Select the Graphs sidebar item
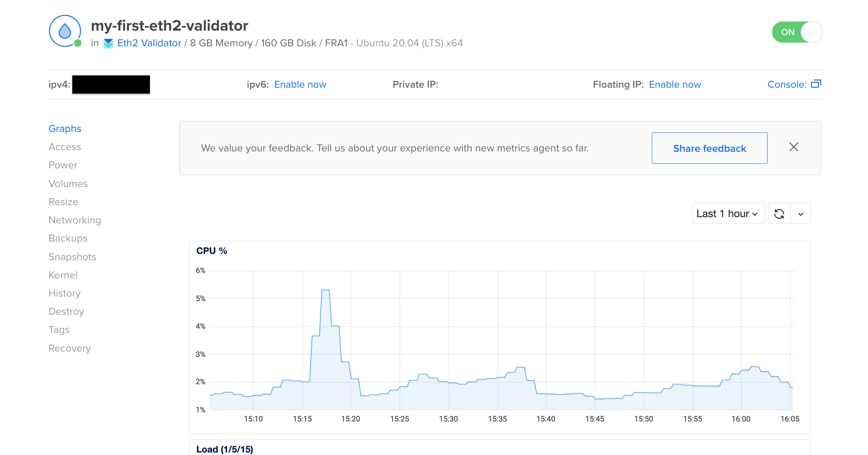The image size is (868, 455). [65, 129]
